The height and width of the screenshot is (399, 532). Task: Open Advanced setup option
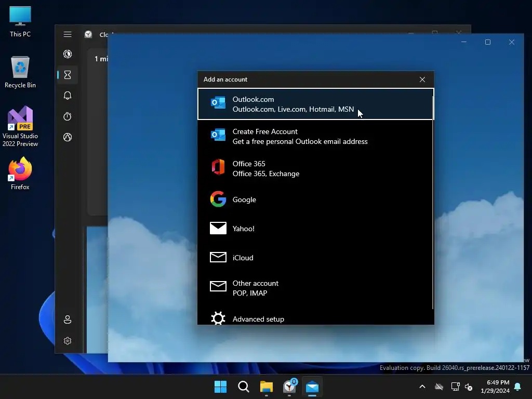(x=315, y=318)
